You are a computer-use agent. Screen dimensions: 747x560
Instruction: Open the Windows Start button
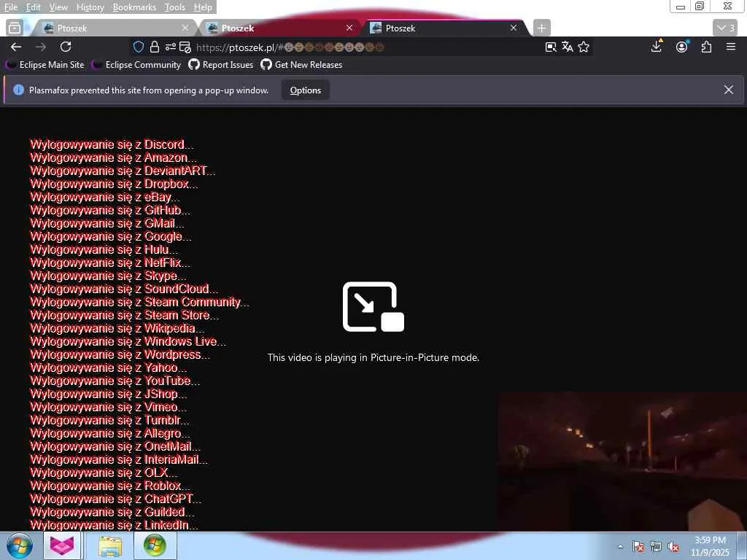click(20, 545)
